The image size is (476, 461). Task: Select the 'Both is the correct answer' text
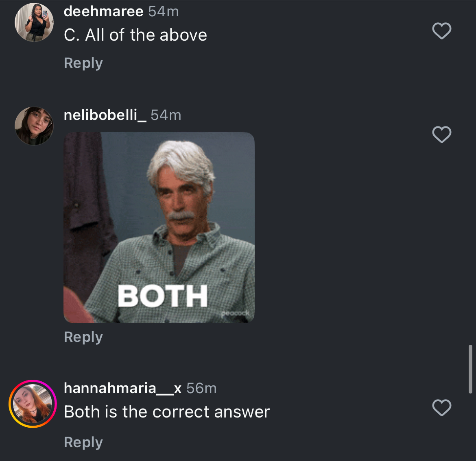[167, 412]
